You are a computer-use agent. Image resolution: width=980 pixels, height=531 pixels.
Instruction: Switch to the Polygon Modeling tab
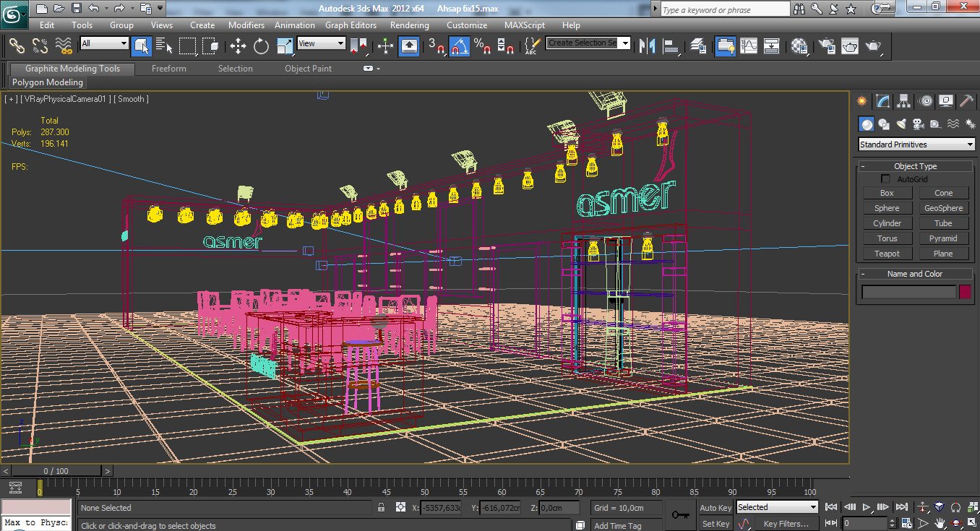pyautogui.click(x=47, y=82)
